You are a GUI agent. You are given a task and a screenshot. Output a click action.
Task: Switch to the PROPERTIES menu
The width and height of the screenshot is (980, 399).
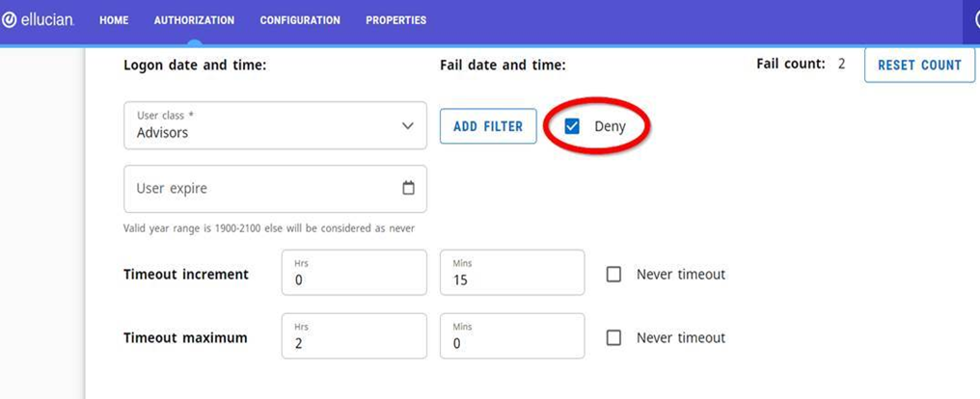pyautogui.click(x=396, y=20)
